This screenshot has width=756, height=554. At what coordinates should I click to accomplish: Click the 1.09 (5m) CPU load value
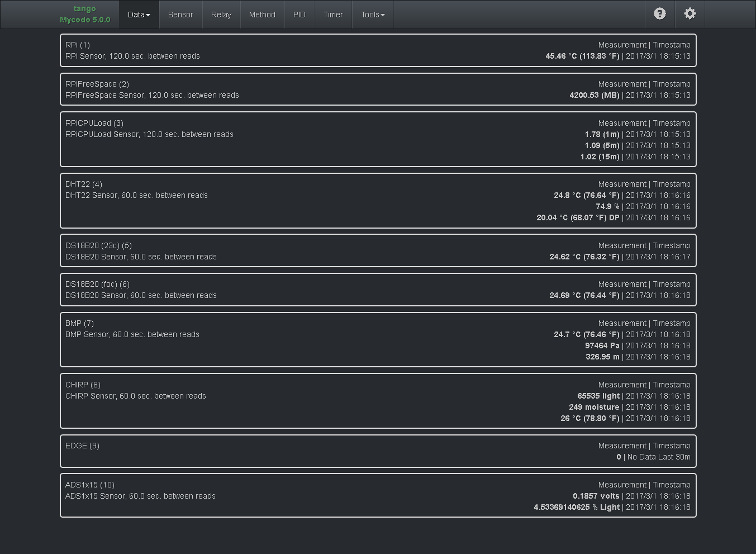point(602,145)
